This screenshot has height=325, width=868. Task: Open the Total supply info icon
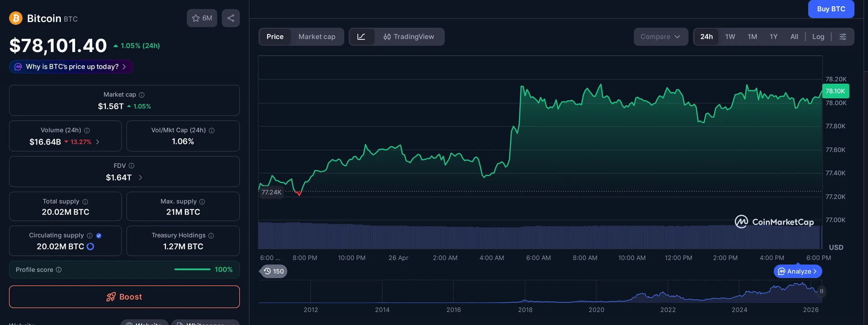[x=85, y=201]
